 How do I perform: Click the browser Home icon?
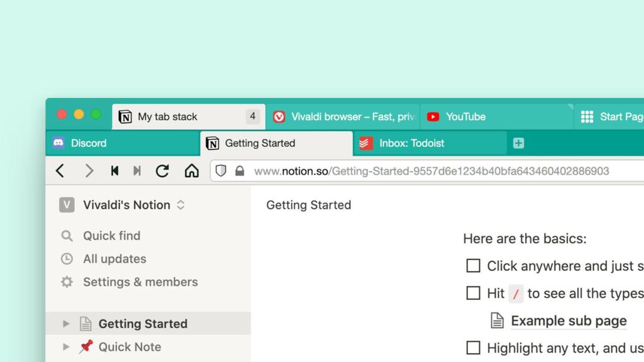point(192,170)
